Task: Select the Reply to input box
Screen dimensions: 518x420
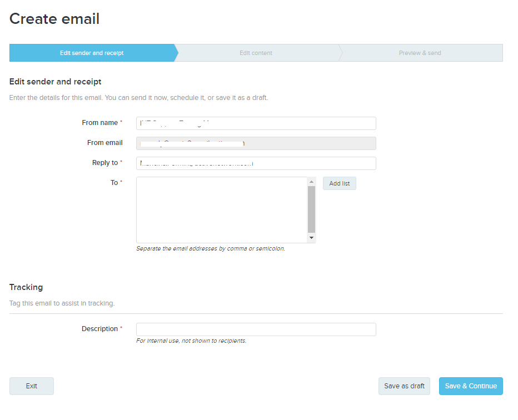Action: (256, 163)
